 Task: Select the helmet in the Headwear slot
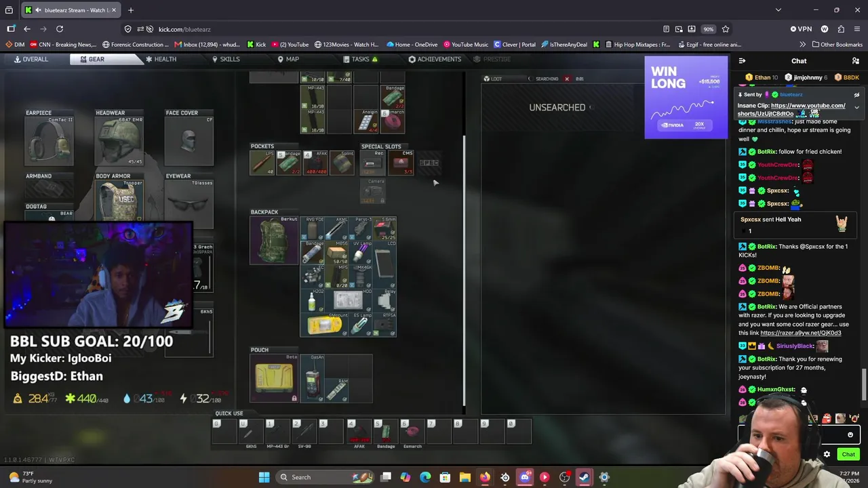pos(119,141)
